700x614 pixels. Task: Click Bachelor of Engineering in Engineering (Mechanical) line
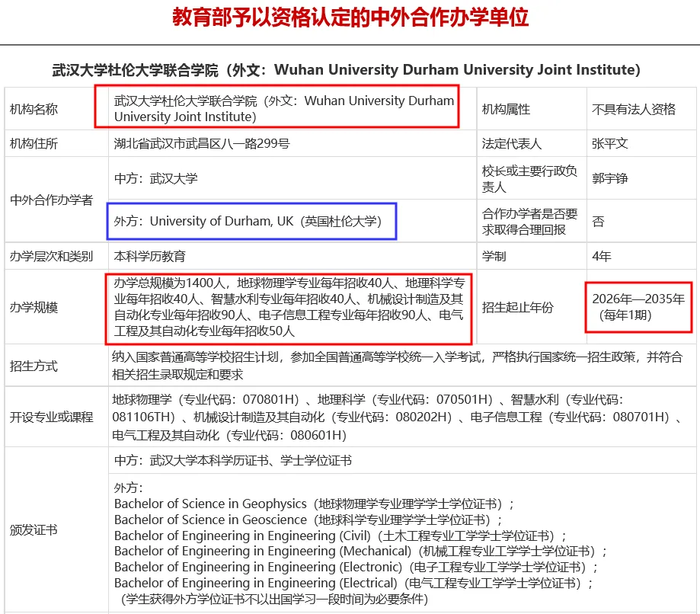[x=361, y=551]
